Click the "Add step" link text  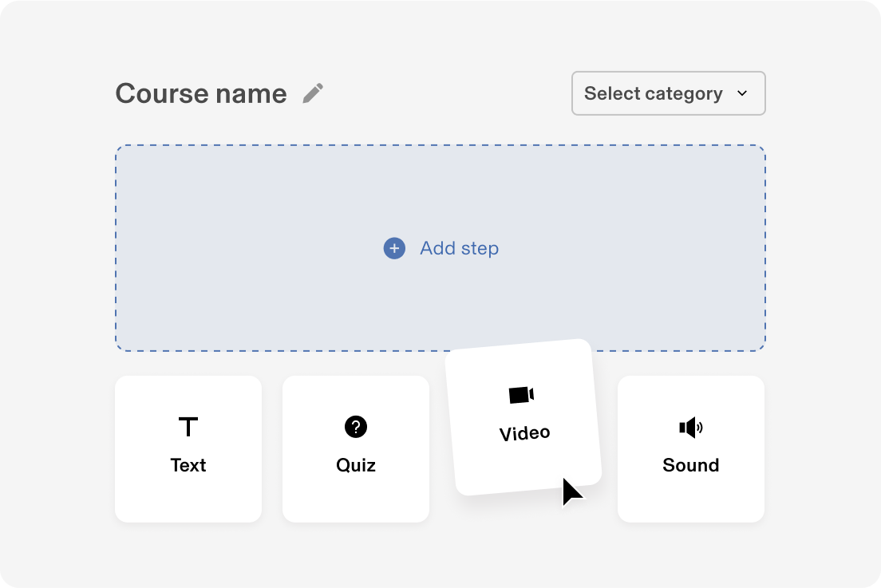tap(459, 248)
